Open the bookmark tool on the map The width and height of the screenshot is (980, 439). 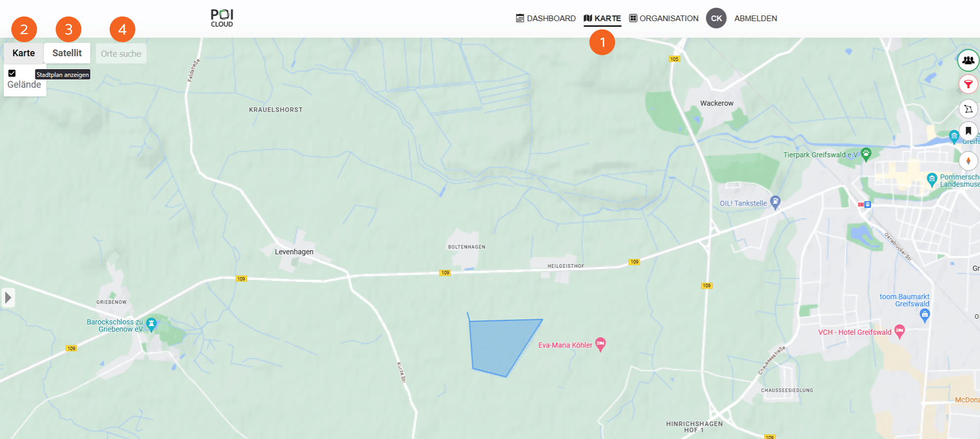click(x=968, y=131)
